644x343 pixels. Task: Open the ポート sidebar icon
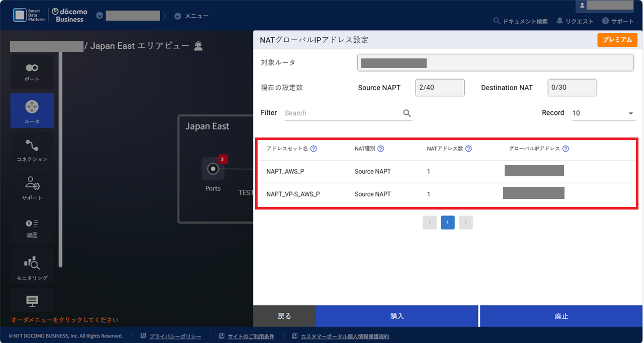[x=32, y=72]
